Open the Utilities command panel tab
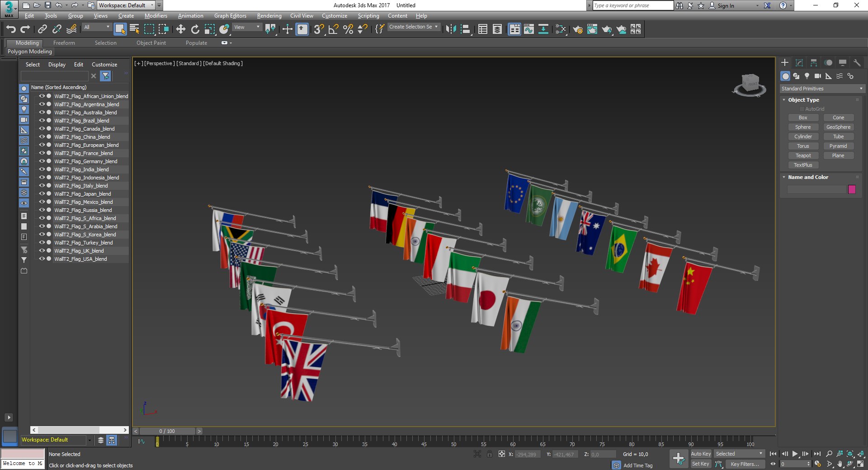 click(857, 62)
